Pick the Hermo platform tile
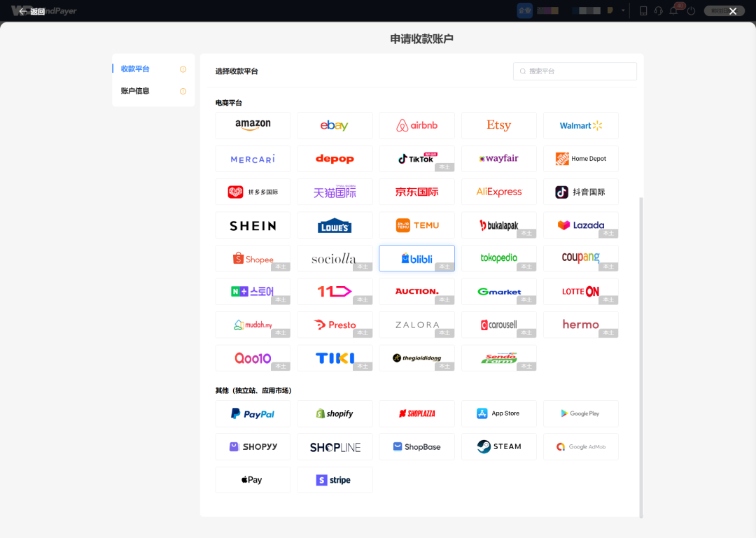This screenshot has height=538, width=756. click(x=580, y=325)
